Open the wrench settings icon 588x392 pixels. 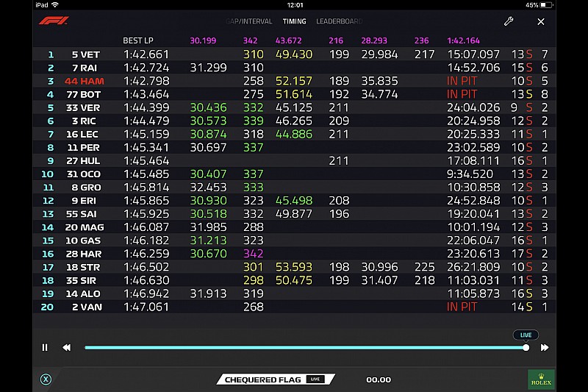click(509, 21)
